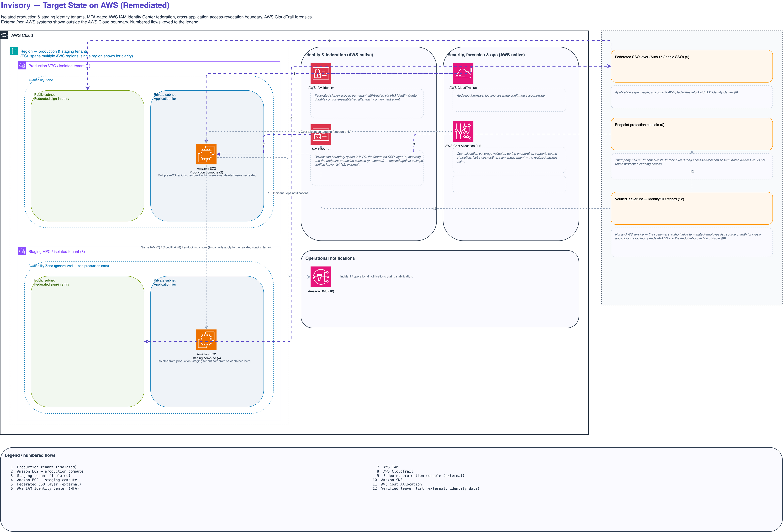783x532 pixels.
Task: Click legend row '4 Amazon EC2 — staging compute'
Action: 43,480
